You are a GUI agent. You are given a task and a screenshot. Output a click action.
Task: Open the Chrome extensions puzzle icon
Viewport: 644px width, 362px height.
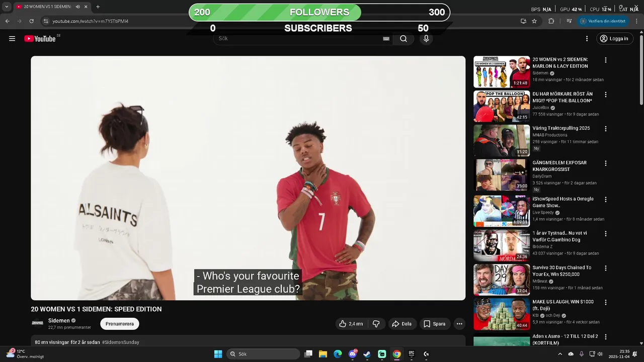[x=551, y=21]
